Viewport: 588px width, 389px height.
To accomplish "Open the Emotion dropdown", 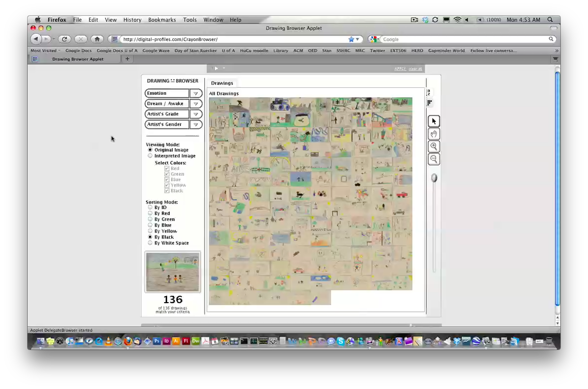I will [195, 93].
